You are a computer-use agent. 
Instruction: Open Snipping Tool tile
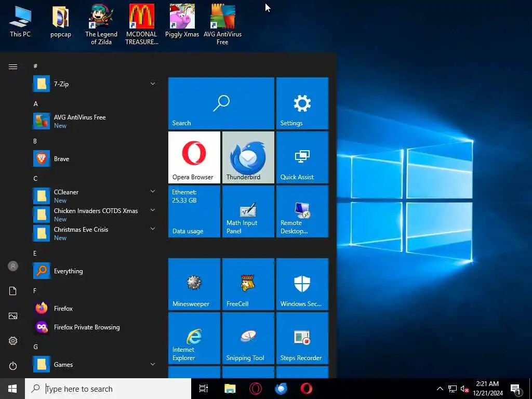pos(248,338)
